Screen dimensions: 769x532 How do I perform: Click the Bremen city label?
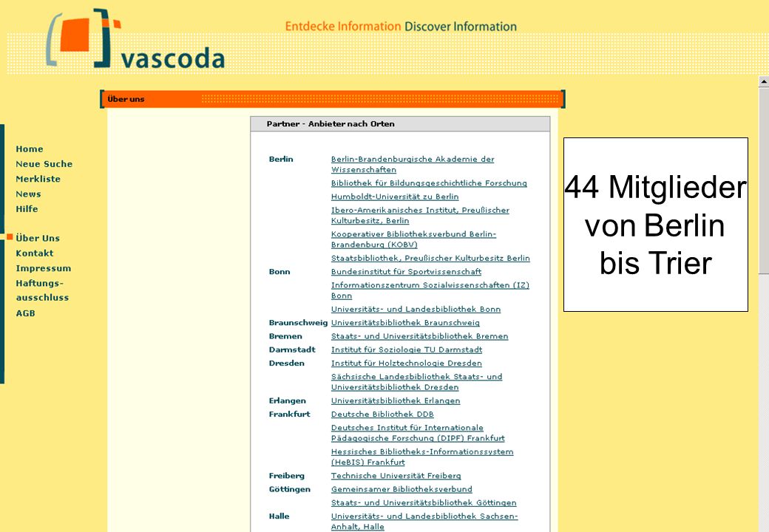(285, 336)
